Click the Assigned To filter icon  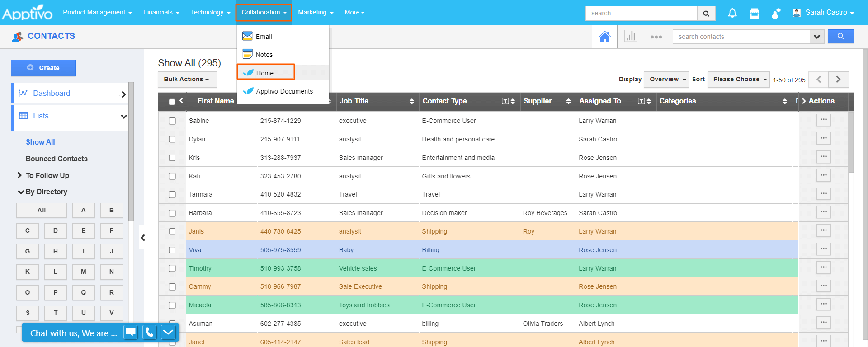pos(641,101)
